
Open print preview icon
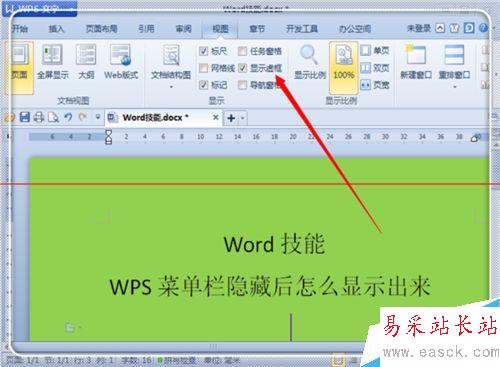coord(53,117)
